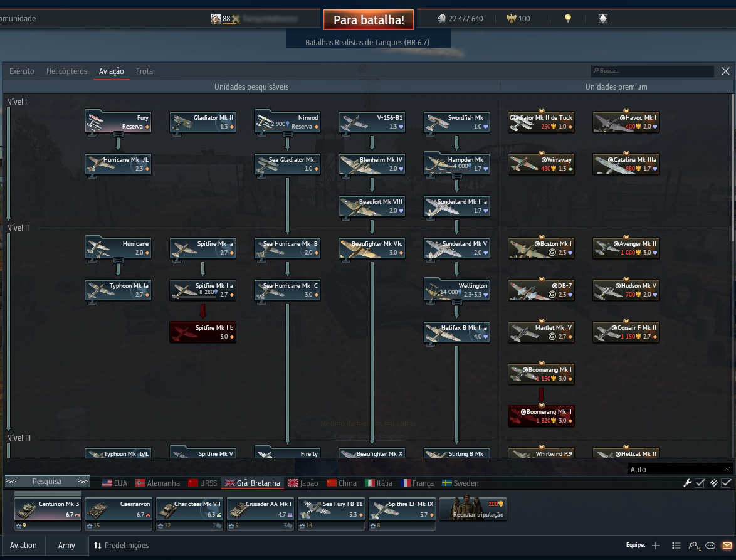Click the striped slashes icon beside checkbox
The image size is (736, 560).
[x=713, y=483]
